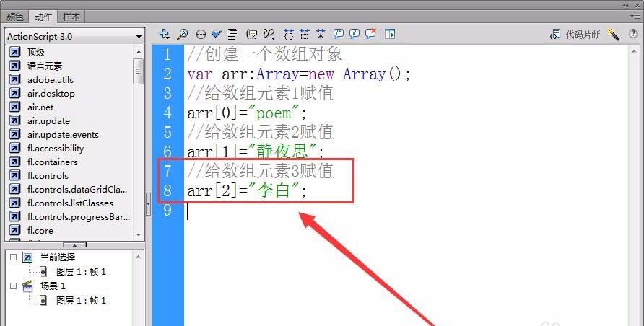Select fl.containers package
This screenshot has width=644, height=326.
53,162
